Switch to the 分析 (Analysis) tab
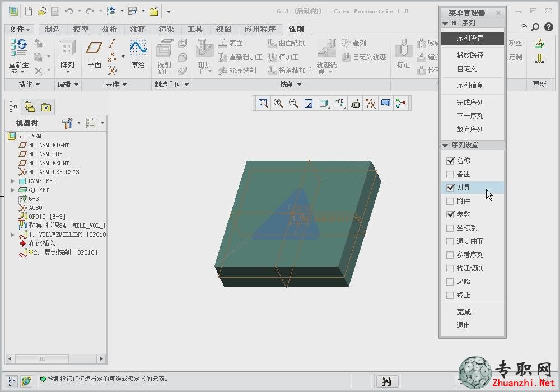 [109, 29]
